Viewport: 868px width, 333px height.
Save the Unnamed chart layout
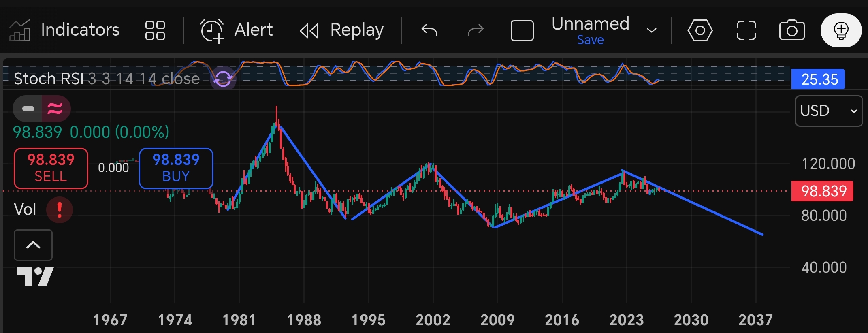(x=590, y=40)
